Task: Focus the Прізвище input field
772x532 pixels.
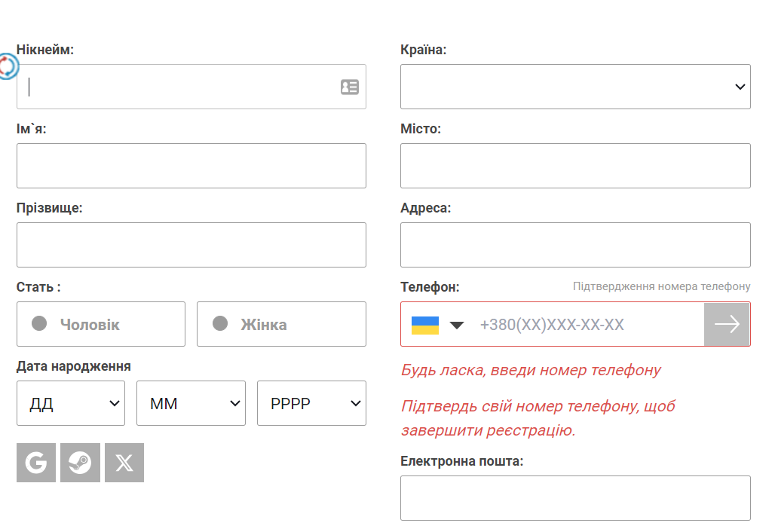Action: point(191,245)
